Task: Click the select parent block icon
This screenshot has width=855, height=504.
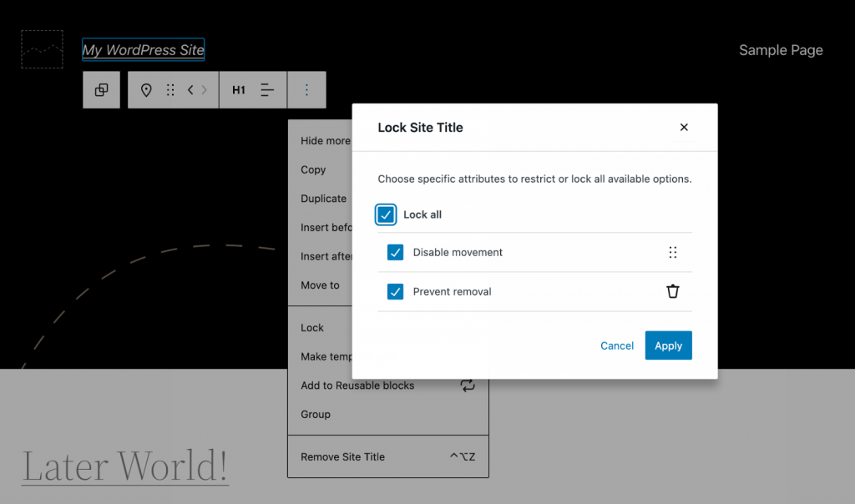Action: pyautogui.click(x=102, y=90)
